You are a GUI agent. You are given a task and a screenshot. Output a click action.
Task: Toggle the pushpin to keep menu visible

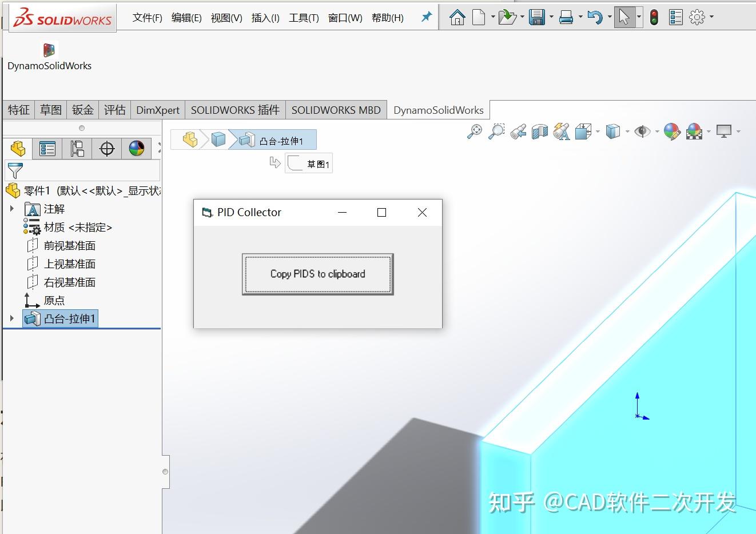click(x=426, y=17)
